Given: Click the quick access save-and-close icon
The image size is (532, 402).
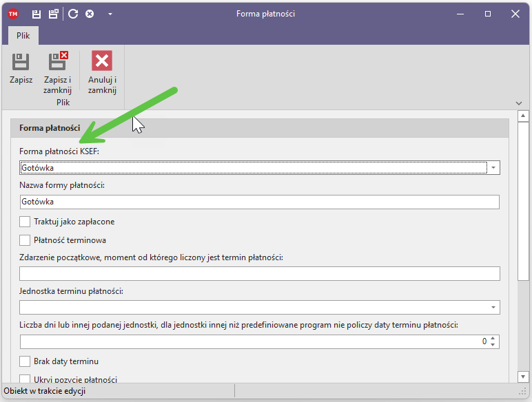Looking at the screenshot, I should (53, 14).
